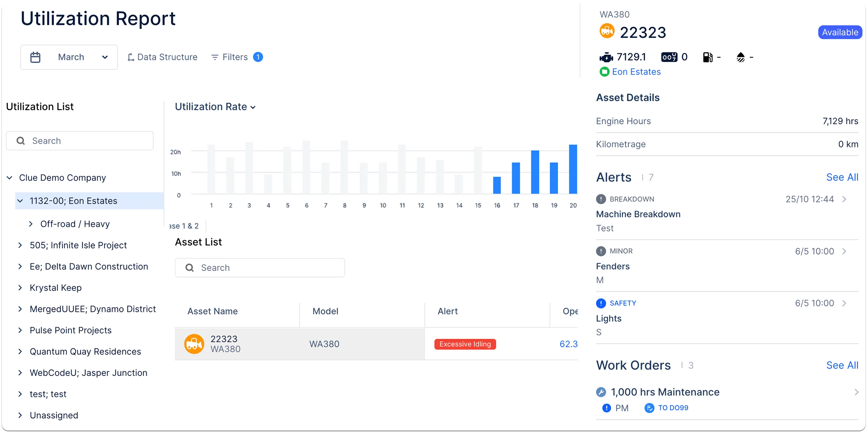Open the Eon Estates link
Image resolution: width=868 pixels, height=434 pixels.
click(x=636, y=72)
